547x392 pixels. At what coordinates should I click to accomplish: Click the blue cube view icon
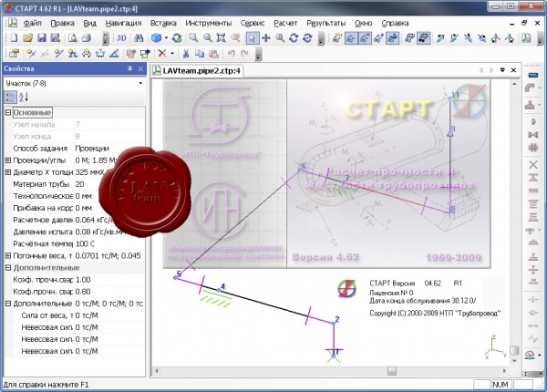click(x=156, y=37)
